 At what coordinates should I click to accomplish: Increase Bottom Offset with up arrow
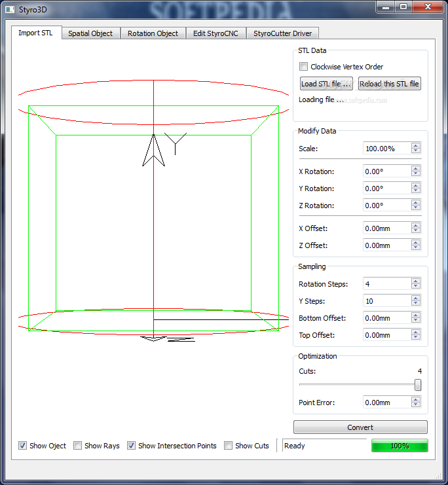click(416, 315)
